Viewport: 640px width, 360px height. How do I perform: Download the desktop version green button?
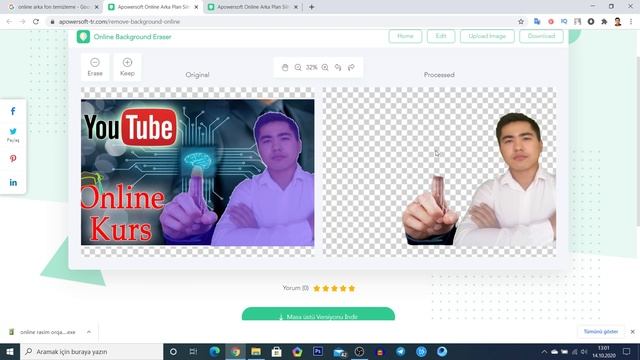[318, 314]
